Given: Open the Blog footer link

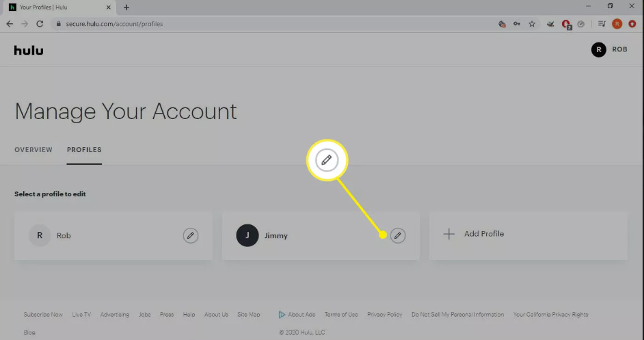Looking at the screenshot, I should (29, 332).
